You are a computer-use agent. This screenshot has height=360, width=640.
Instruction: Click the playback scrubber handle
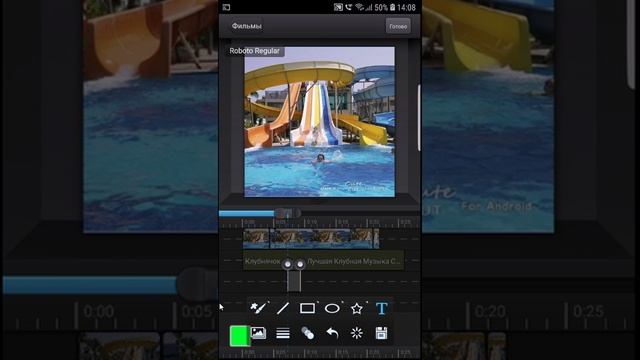pos(288,213)
